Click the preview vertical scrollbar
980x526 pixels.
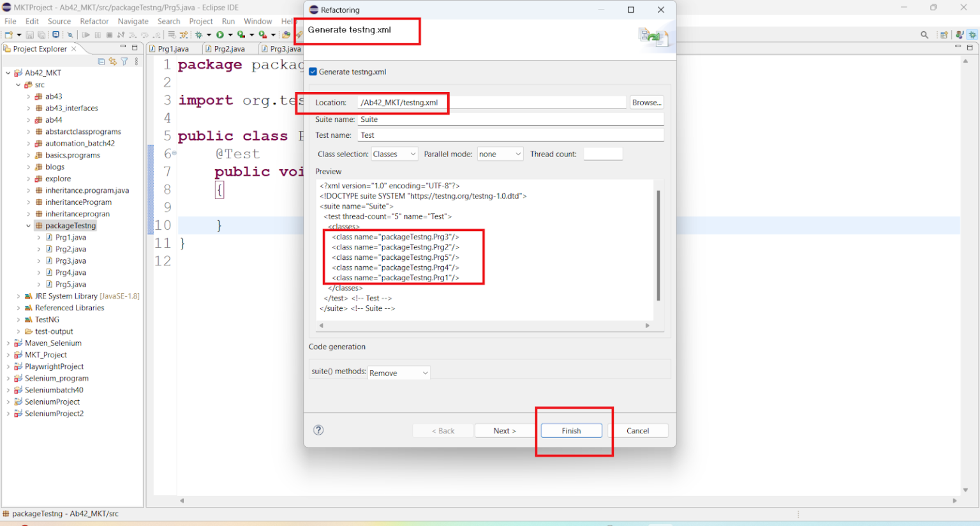(658, 245)
